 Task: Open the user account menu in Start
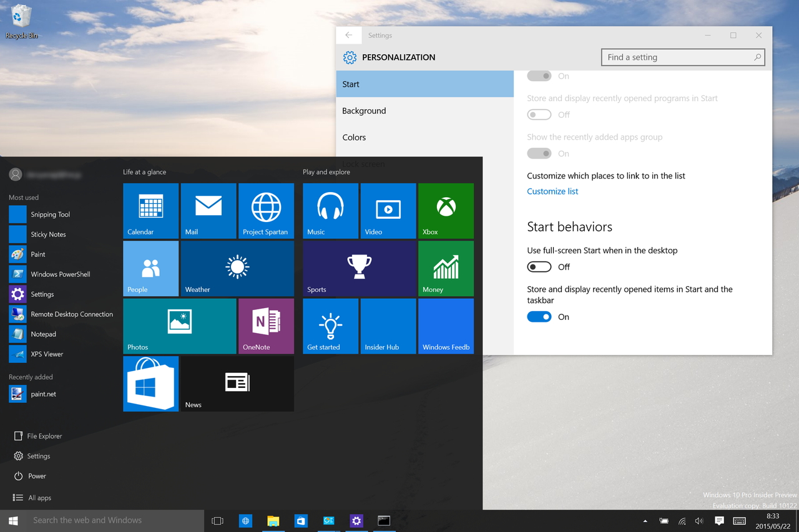[x=45, y=175]
